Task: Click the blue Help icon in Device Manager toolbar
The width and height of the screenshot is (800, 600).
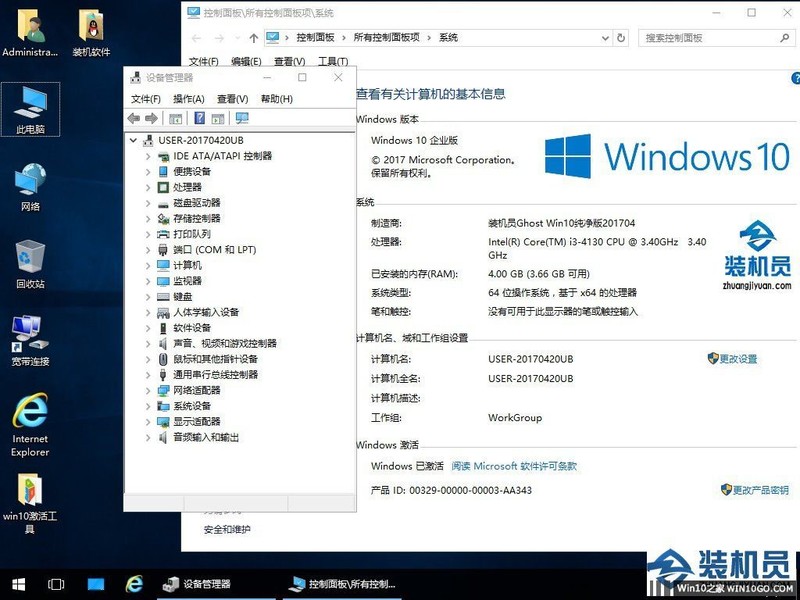Action: tap(199, 118)
